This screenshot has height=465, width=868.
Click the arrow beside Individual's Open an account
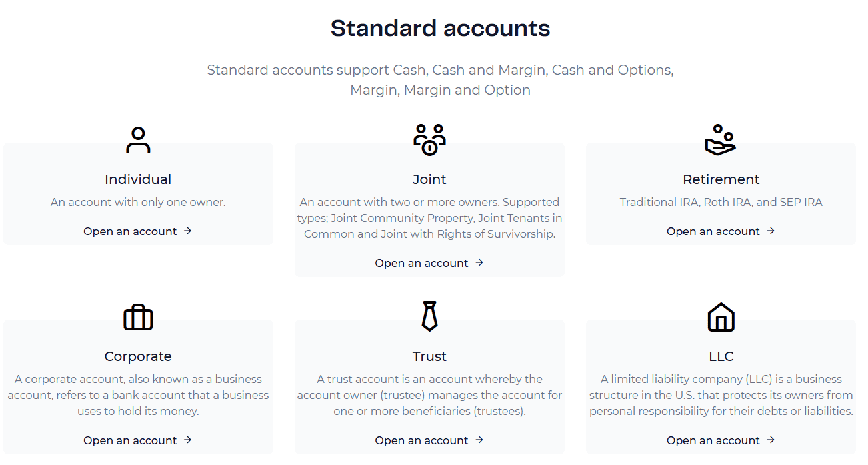[x=188, y=231]
